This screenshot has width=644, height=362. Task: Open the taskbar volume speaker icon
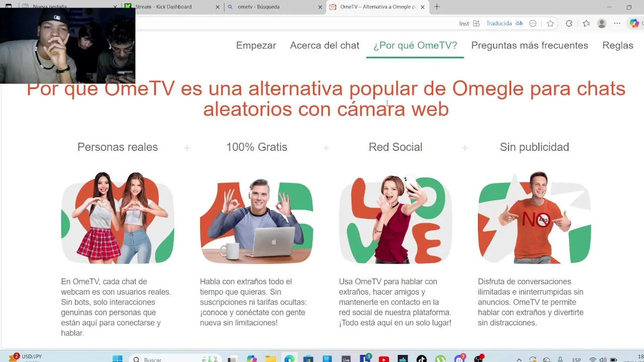(603, 359)
